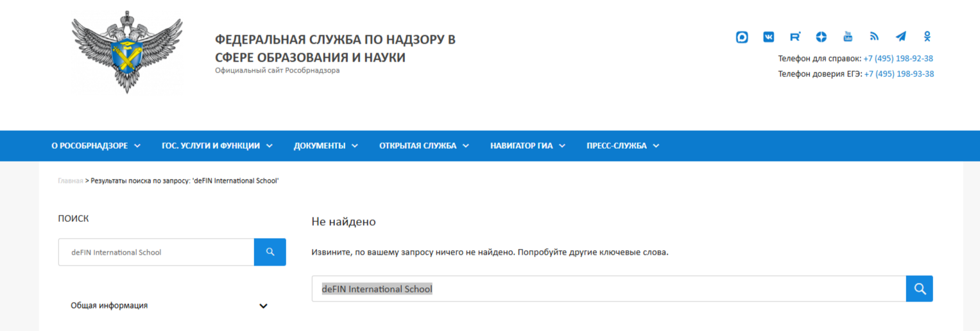
Task: Open the RSS feed icon
Action: (874, 37)
